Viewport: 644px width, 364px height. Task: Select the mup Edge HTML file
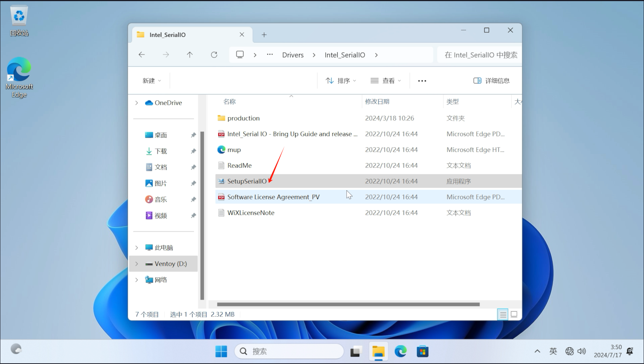(x=369, y=150)
